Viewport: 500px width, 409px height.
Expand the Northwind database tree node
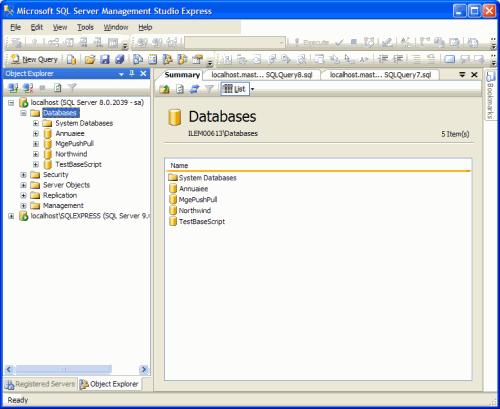[x=36, y=154]
